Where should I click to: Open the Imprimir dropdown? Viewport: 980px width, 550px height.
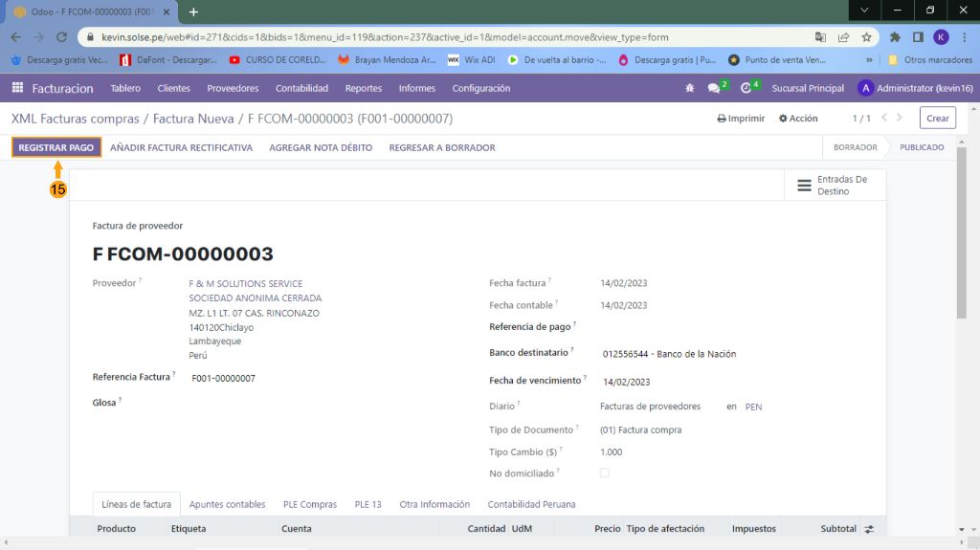tap(741, 119)
